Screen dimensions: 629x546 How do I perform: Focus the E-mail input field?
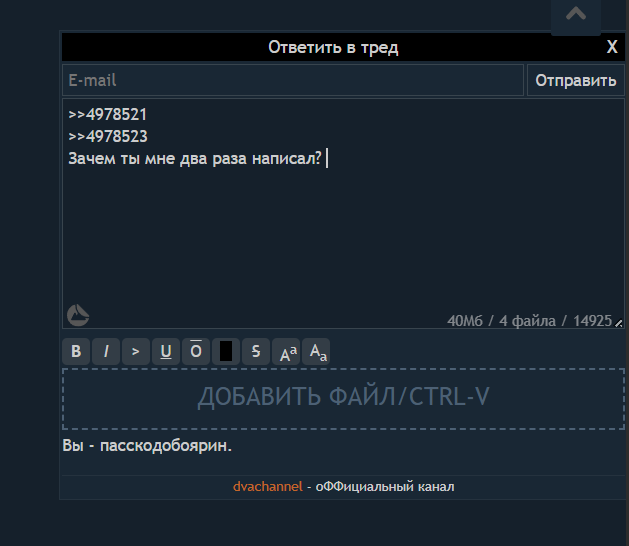[x=293, y=80]
